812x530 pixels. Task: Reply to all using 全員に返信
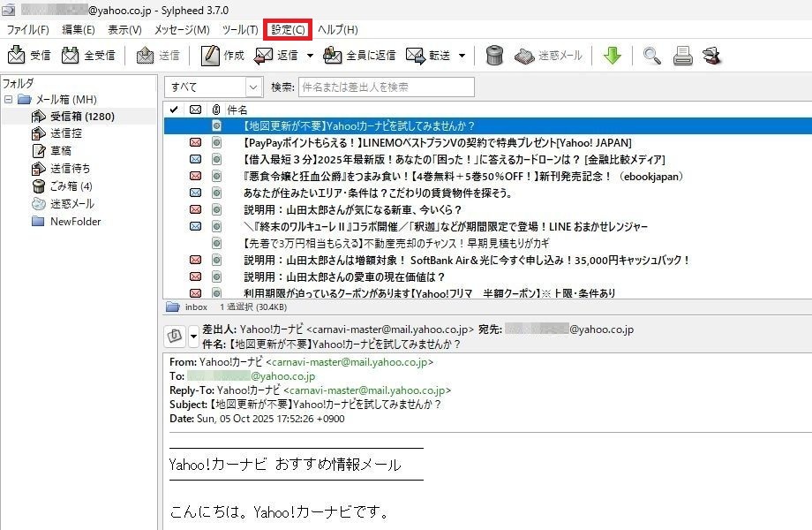333,56
